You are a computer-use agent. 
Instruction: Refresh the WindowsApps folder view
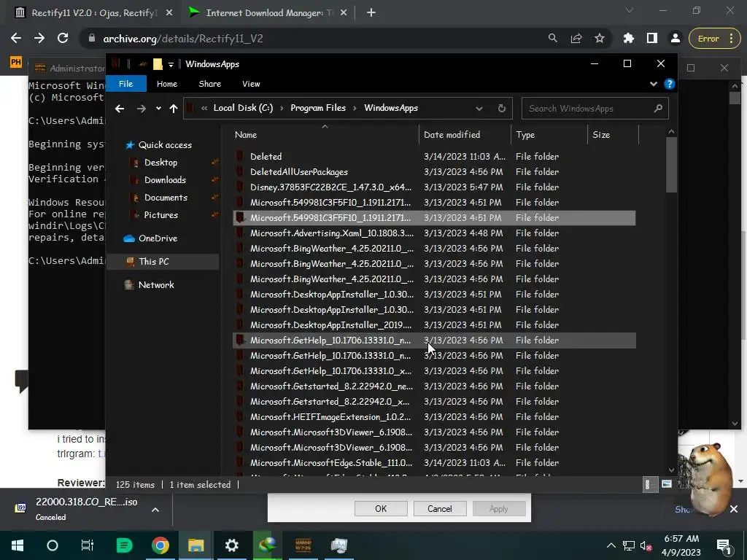502,109
